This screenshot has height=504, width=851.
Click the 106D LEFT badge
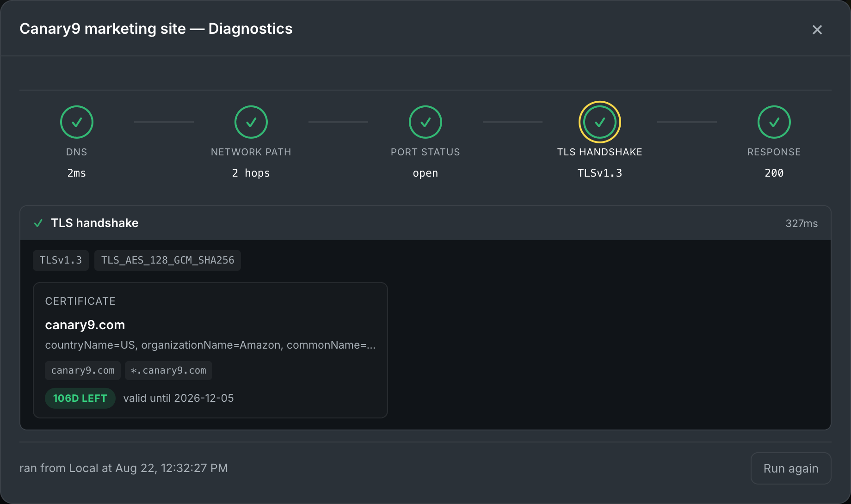(x=80, y=398)
